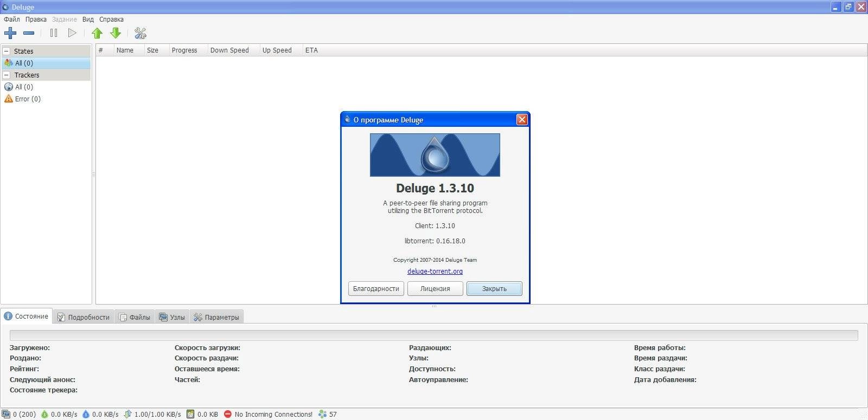Click the 57 DHT nodes count
Image resolution: width=868 pixels, height=420 pixels.
tap(333, 414)
